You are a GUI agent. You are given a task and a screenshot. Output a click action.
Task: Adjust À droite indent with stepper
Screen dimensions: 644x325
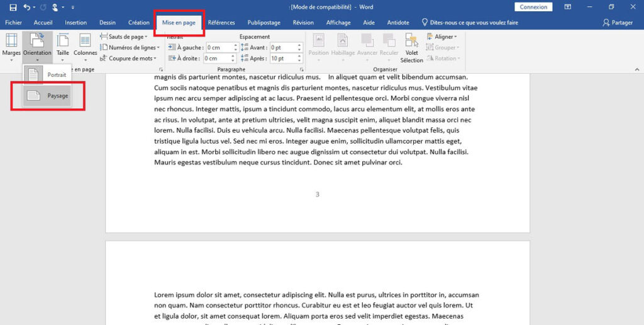(234, 59)
